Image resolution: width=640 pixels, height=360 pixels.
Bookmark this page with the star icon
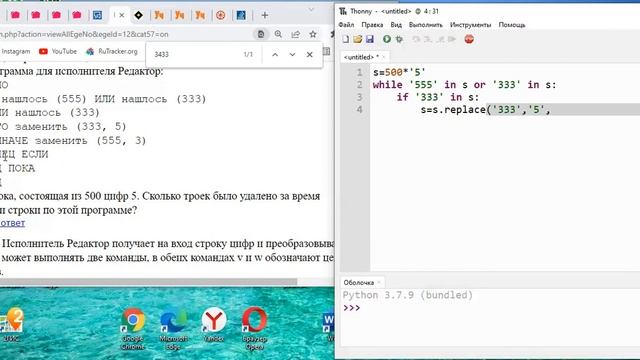313,34
